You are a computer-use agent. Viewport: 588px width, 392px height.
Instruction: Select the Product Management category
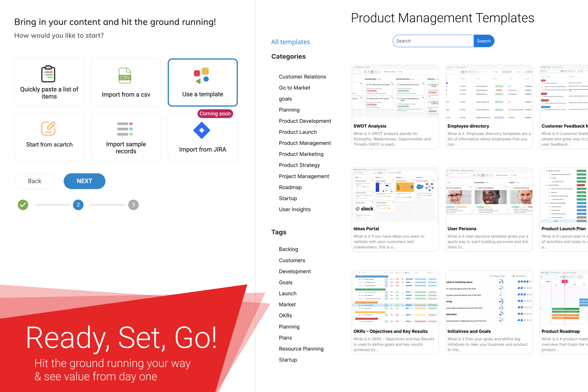point(305,143)
